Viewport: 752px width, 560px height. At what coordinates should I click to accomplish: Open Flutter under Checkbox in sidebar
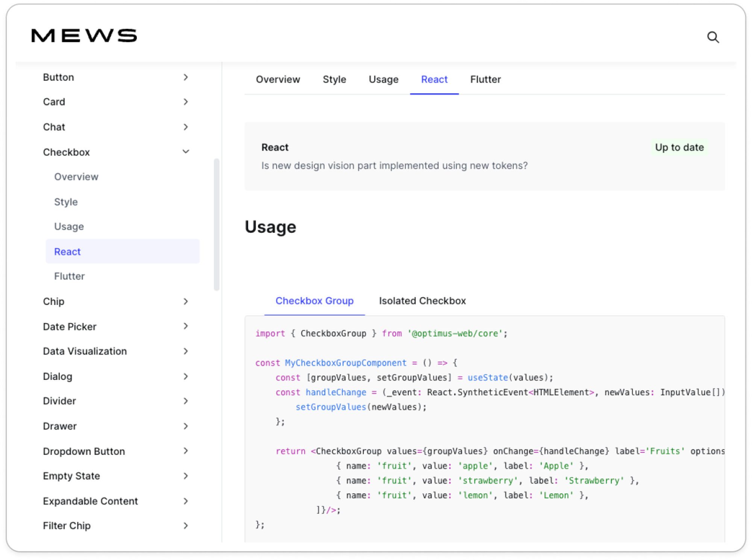pyautogui.click(x=70, y=276)
